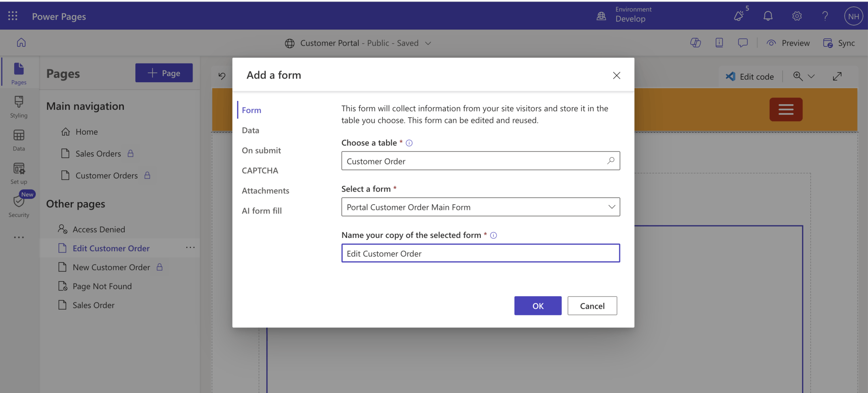The image size is (868, 393).
Task: Click the Copilot icon in the toolbar
Action: (695, 43)
